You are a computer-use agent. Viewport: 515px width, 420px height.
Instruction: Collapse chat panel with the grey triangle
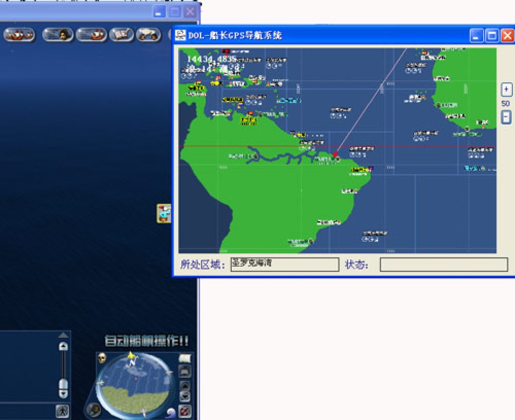coord(63,335)
